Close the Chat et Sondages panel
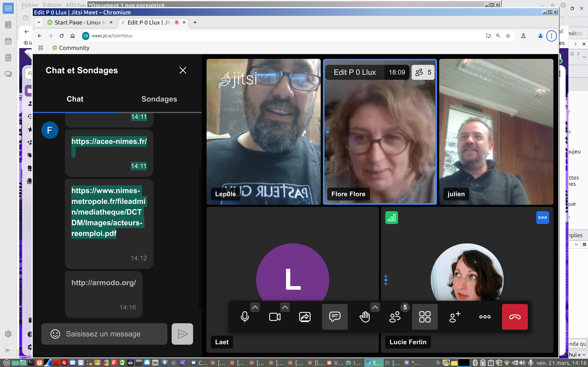Screen dimensions: 588x367 point(183,70)
